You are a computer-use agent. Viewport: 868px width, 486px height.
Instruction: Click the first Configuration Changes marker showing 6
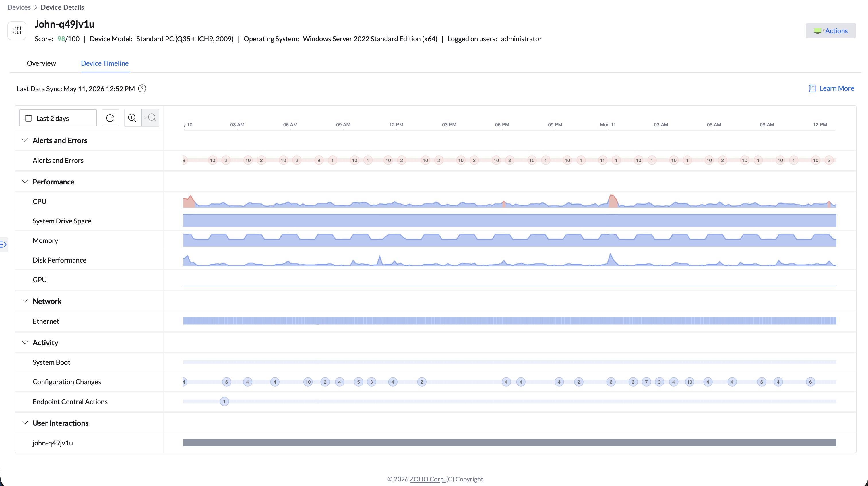click(x=227, y=382)
